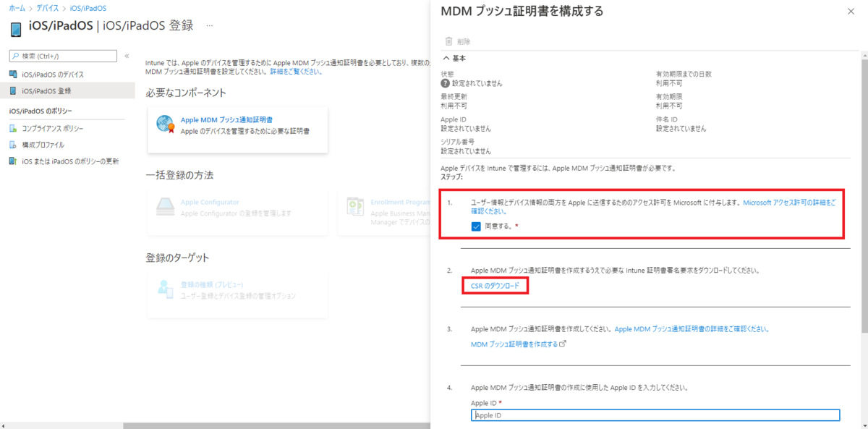868x429 pixels.
Task: Click the 設定されていません status text
Action: [477, 83]
